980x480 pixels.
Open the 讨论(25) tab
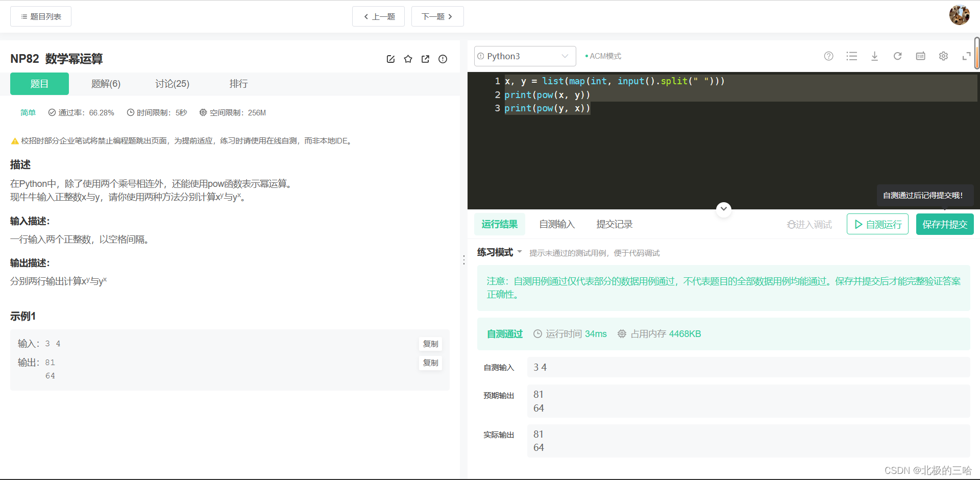click(x=172, y=84)
